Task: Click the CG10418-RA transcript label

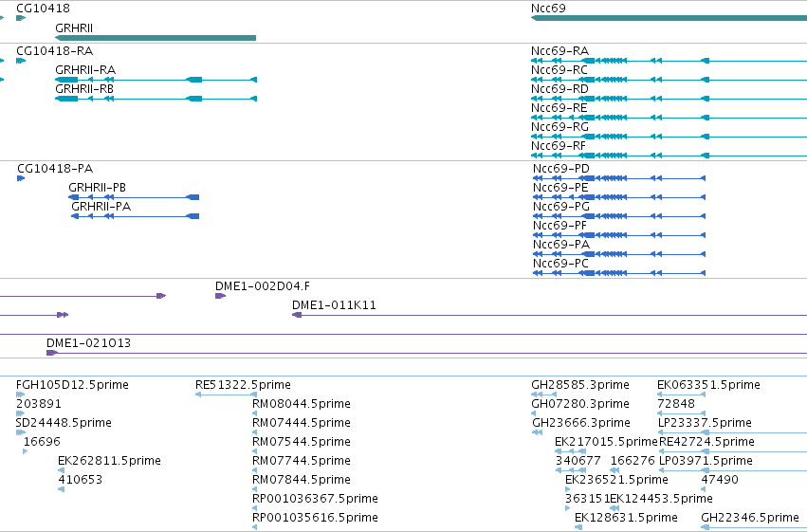Action: [x=55, y=51]
